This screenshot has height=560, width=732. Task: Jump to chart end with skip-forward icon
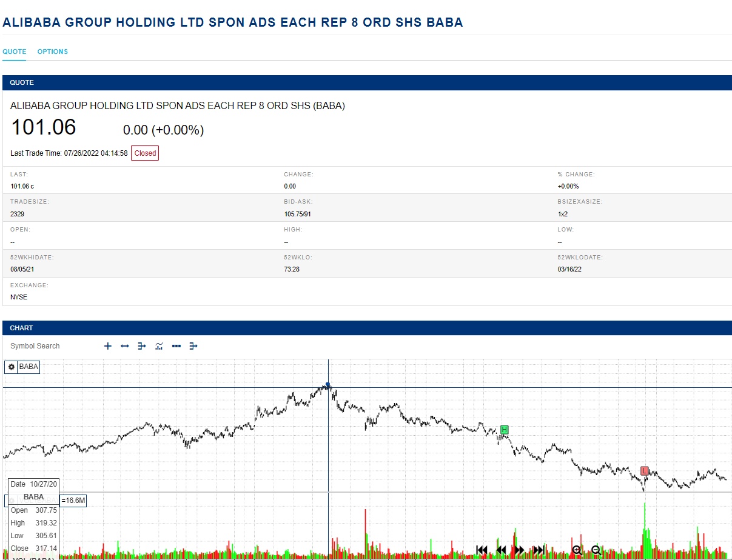click(x=539, y=550)
